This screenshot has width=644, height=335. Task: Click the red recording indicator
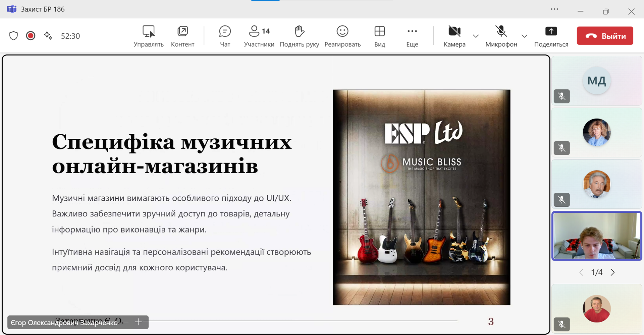tap(31, 36)
